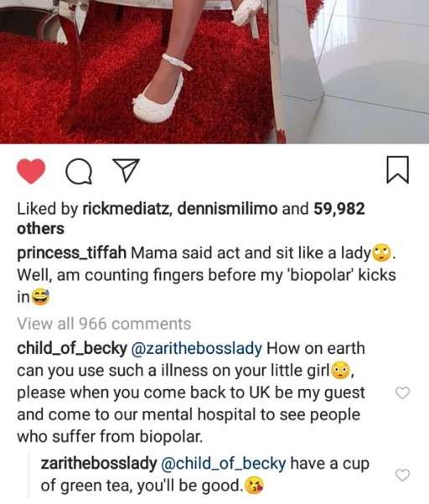View the 59,982 others who liked
The image size is (429, 504).
pyautogui.click(x=191, y=219)
